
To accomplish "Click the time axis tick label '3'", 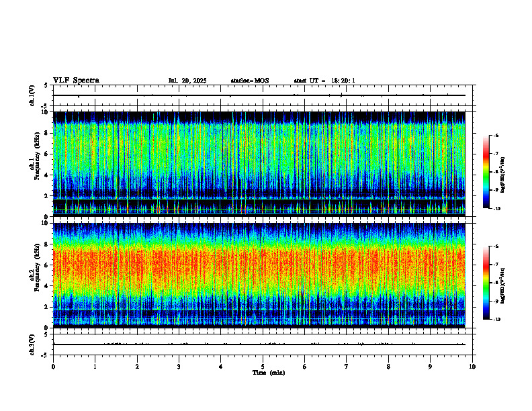I will pos(179,367).
